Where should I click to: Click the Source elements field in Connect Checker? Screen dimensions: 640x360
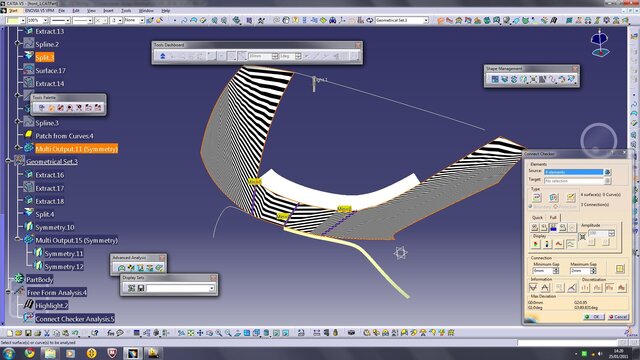pyautogui.click(x=573, y=172)
